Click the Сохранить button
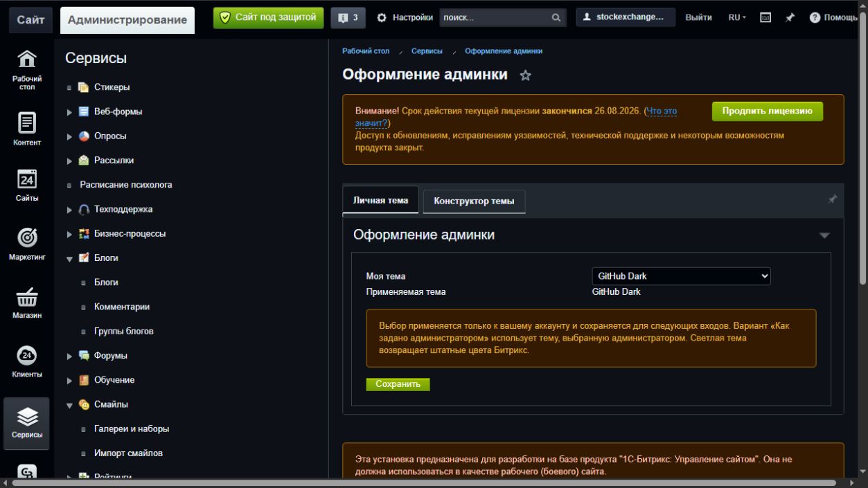 tap(398, 384)
